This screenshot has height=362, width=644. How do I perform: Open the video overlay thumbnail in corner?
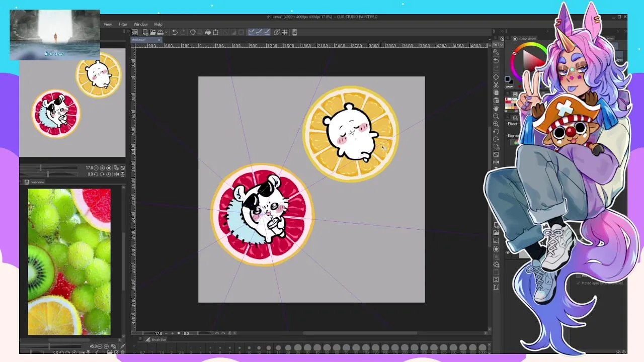click(x=54, y=34)
